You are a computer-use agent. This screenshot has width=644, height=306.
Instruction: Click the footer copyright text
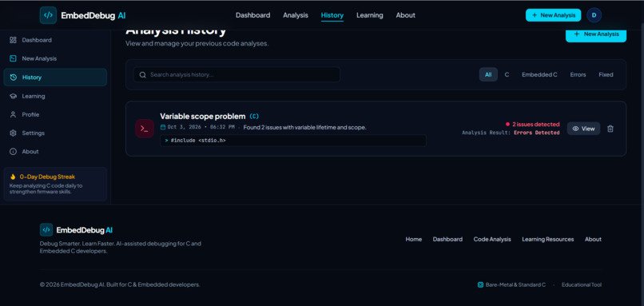[x=120, y=284]
